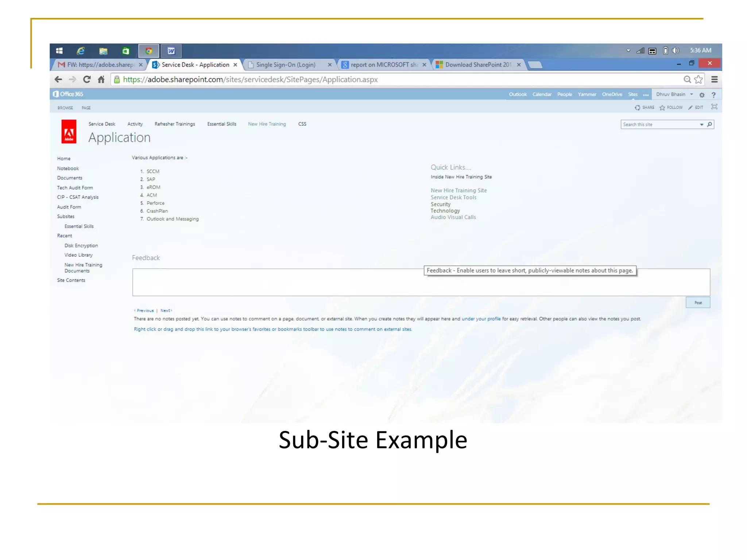Image resolution: width=747 pixels, height=560 pixels.
Task: Open the network signal tray icon
Action: (x=640, y=51)
